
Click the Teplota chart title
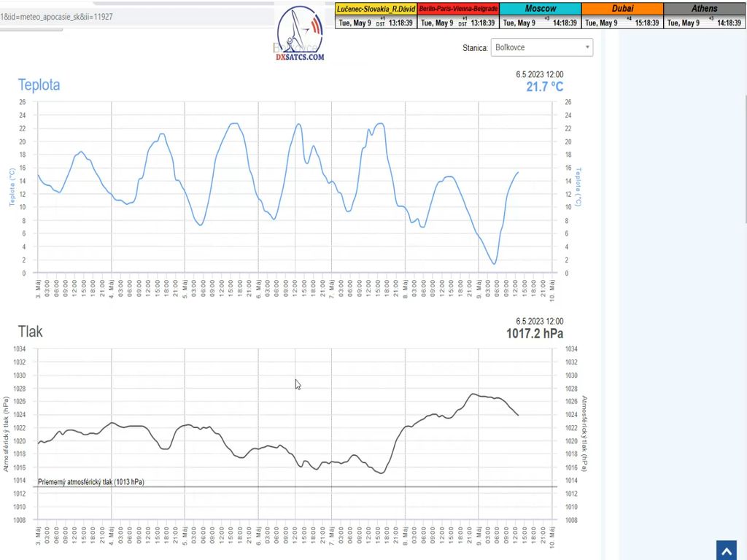[x=39, y=85]
